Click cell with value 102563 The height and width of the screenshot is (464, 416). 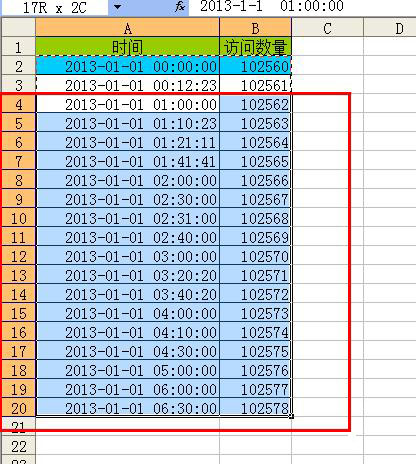255,123
